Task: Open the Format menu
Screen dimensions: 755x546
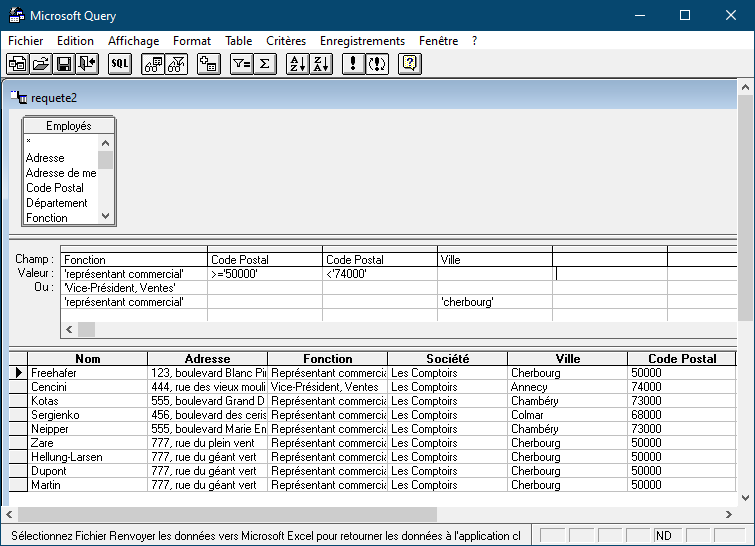Action: tap(192, 41)
